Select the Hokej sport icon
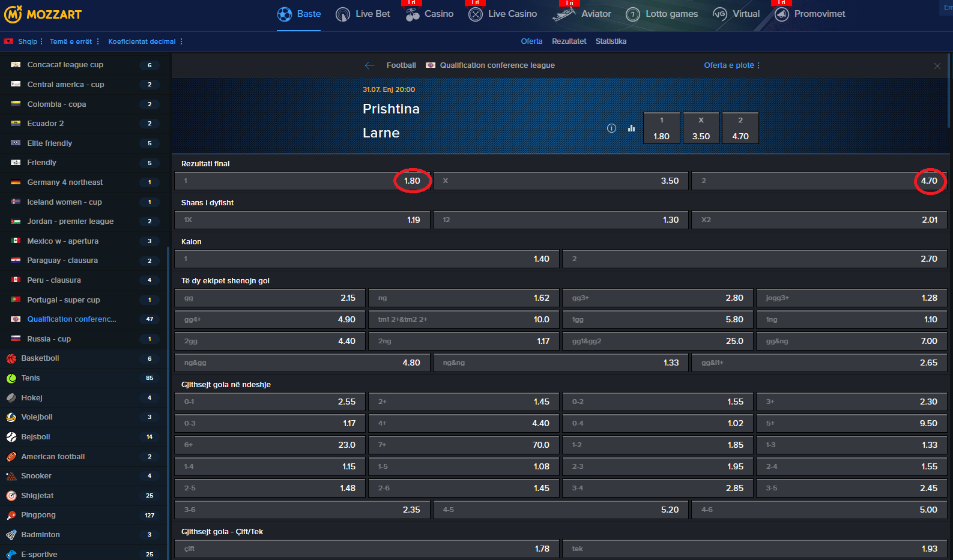This screenshot has height=560, width=953. click(x=11, y=397)
